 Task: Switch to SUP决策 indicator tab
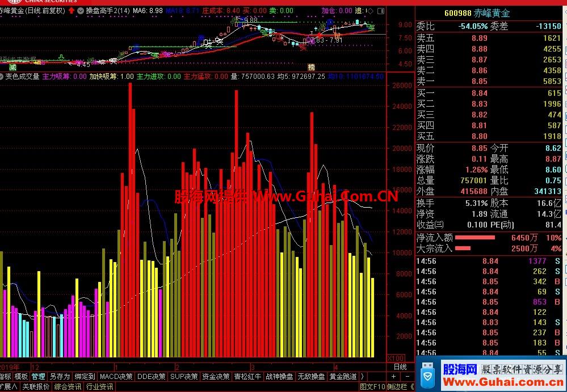coord(184,377)
